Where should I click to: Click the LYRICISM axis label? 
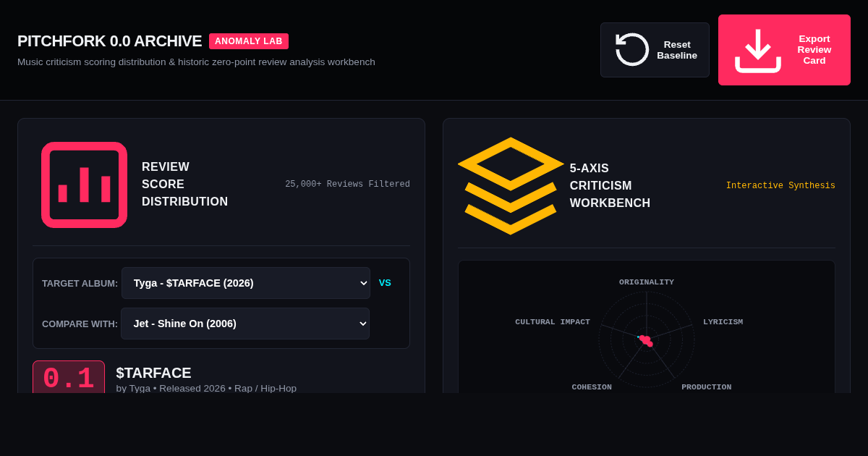[x=723, y=322]
